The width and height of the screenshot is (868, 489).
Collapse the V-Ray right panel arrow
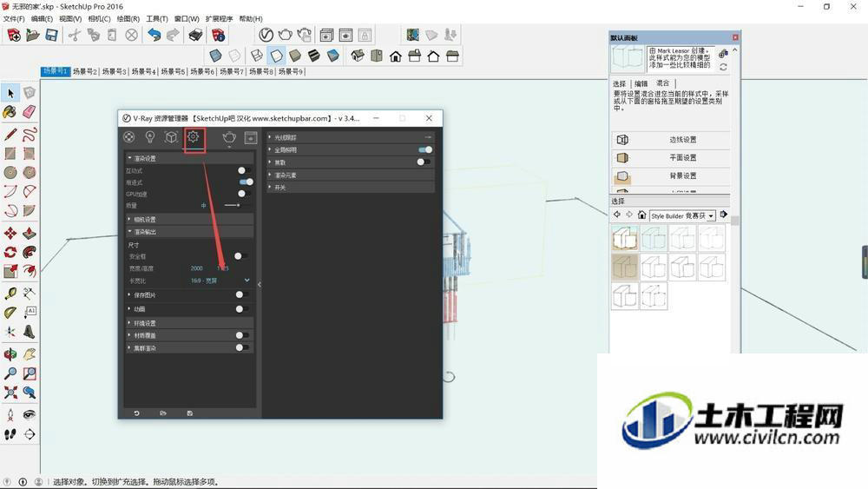[259, 284]
